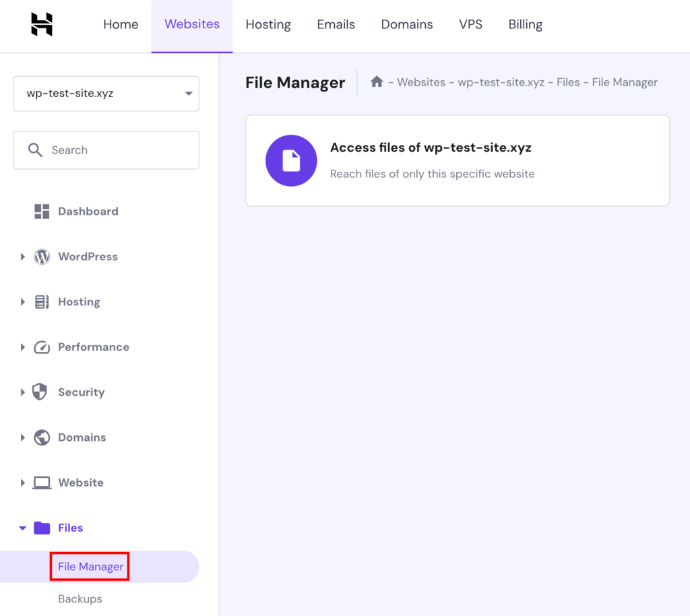Click the WordPress logo icon in sidebar
Image resolution: width=690 pixels, height=616 pixels.
tap(42, 257)
